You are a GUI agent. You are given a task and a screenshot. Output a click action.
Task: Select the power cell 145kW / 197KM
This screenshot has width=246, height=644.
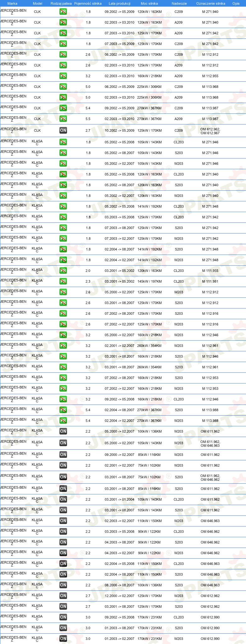coord(149,281)
